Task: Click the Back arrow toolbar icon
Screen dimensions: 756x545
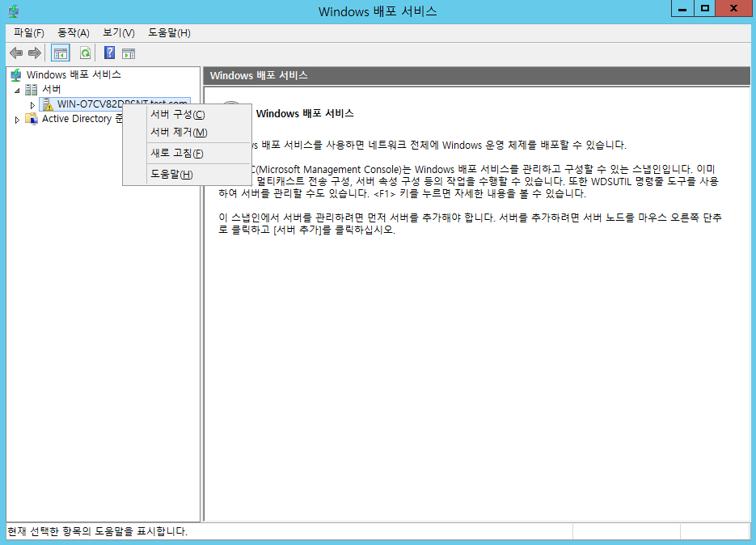Action: pos(15,53)
